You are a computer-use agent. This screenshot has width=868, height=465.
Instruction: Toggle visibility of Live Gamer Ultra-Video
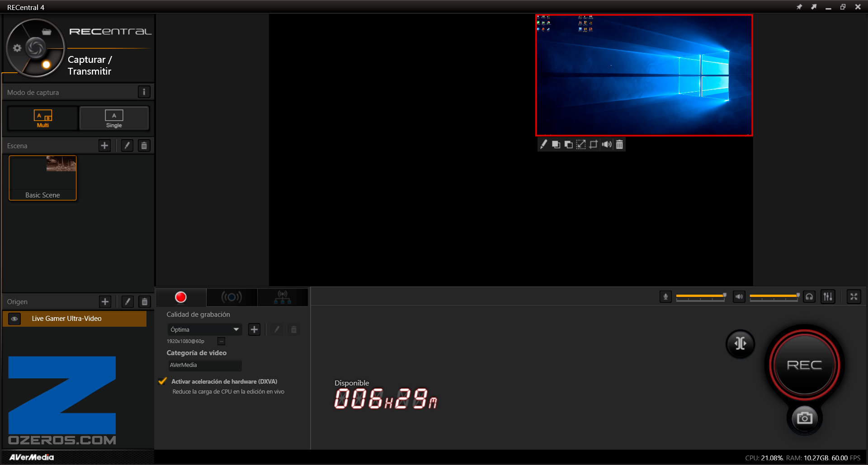point(14,319)
